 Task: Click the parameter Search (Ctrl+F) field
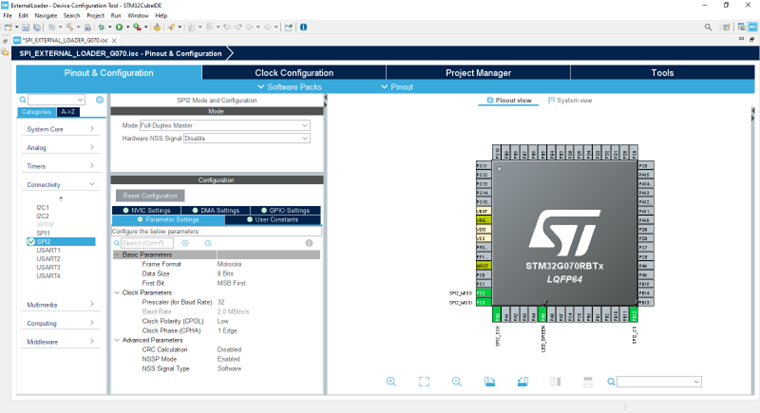click(147, 243)
